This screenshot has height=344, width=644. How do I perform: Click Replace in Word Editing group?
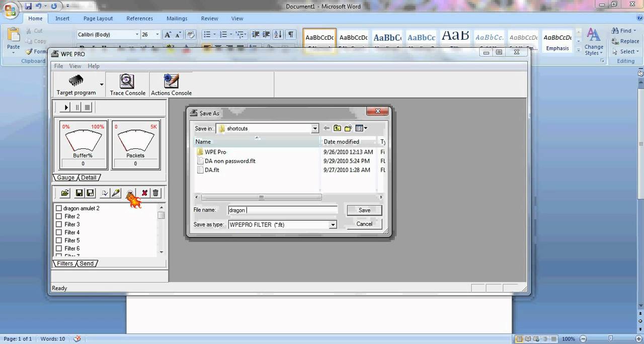pos(625,41)
